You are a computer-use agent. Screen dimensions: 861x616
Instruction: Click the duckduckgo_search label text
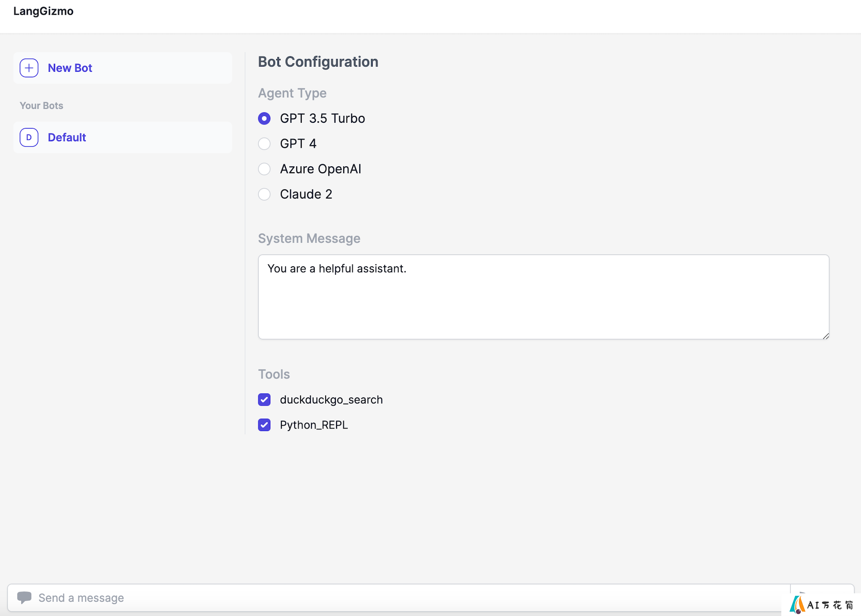tap(331, 400)
